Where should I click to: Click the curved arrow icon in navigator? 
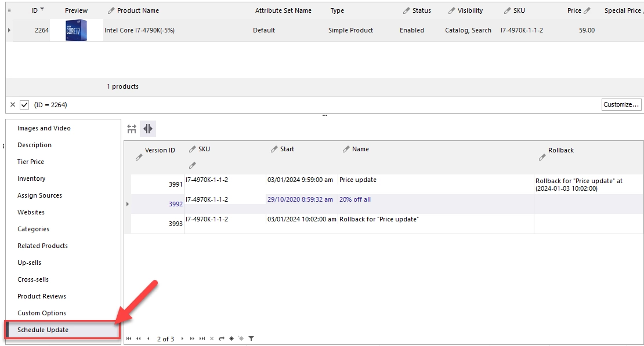click(222, 338)
